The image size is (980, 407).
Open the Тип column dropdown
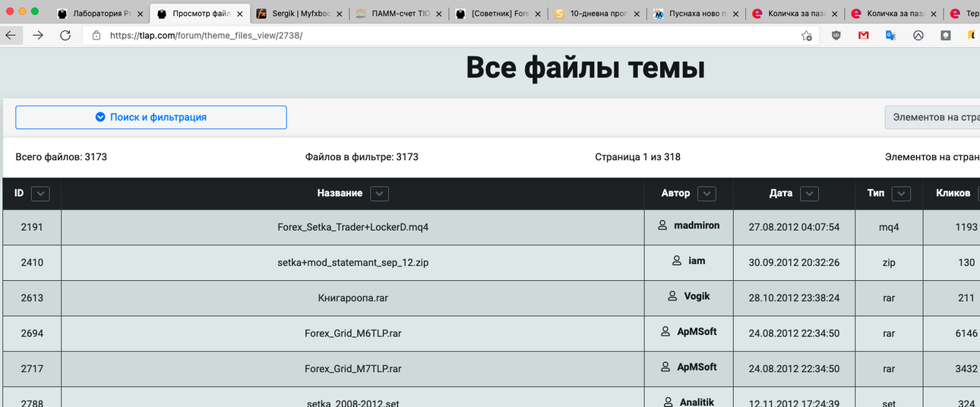tap(902, 194)
